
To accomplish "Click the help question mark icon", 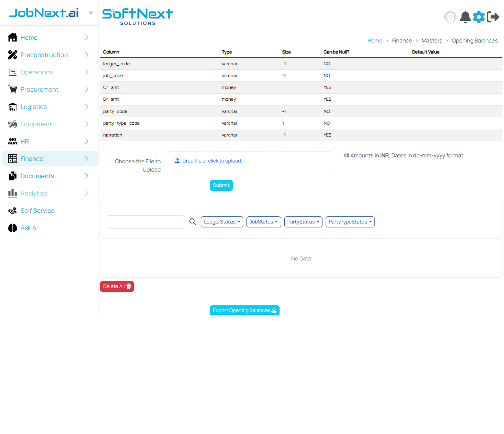I will pyautogui.click(x=450, y=17).
